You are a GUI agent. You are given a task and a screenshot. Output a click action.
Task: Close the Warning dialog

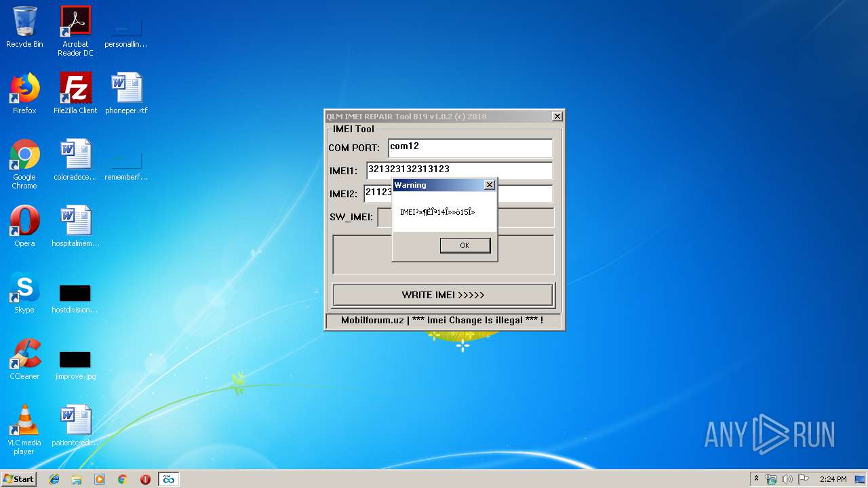coord(490,185)
